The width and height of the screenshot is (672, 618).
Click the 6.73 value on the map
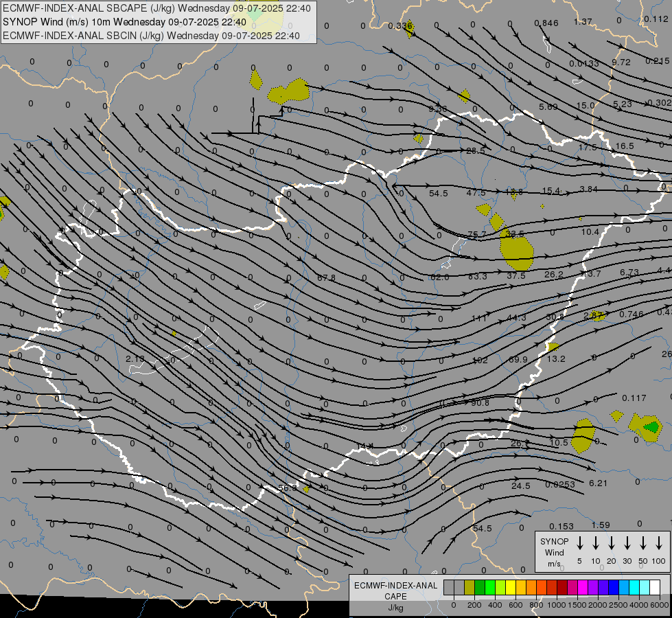(629, 273)
